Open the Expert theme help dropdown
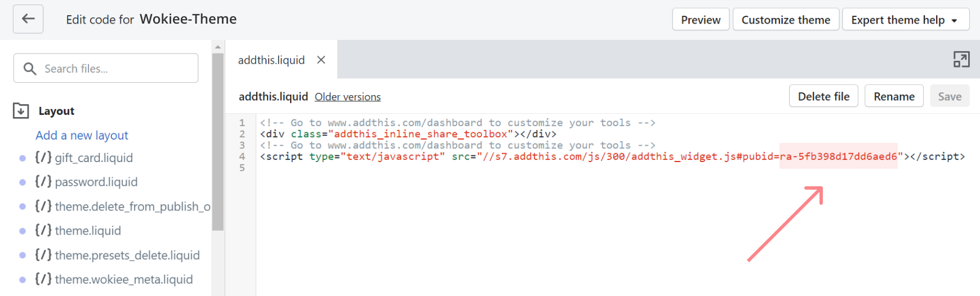Viewport: 980px width, 296px height. [905, 20]
